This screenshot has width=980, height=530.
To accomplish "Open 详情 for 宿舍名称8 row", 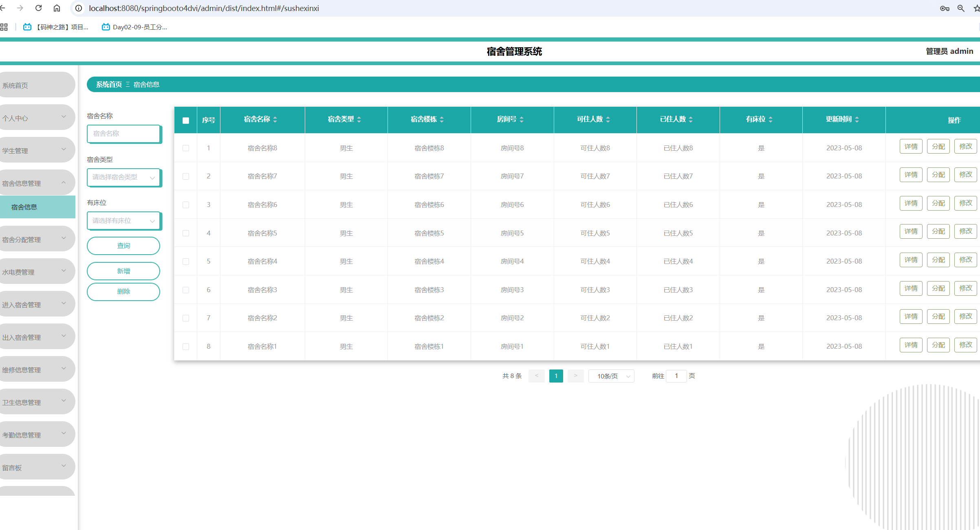I will [x=911, y=147].
